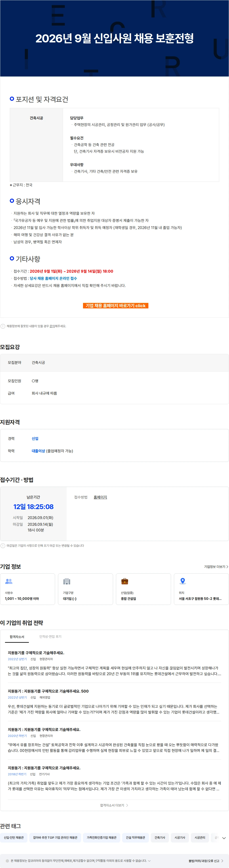The width and height of the screenshot is (229, 868).
Task: Click the 위치 서울 서초구 잠원동 card
Action: coord(201,589)
